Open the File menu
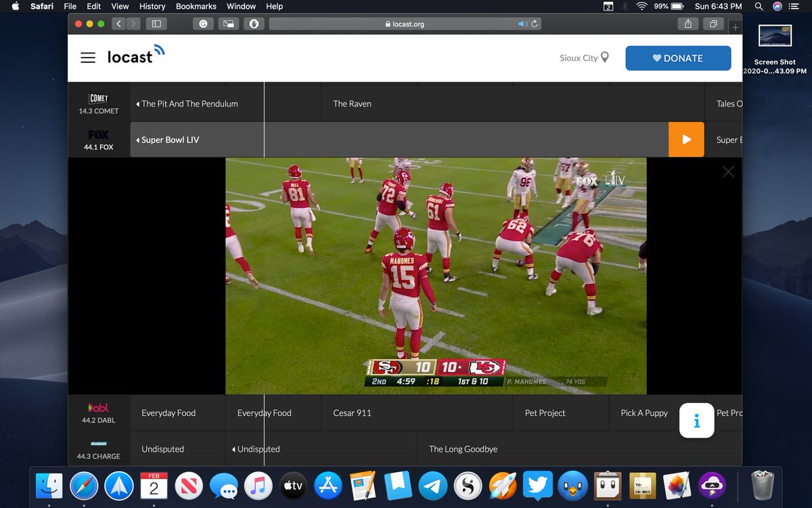Screen dimensions: 812x508 (70, 6)
